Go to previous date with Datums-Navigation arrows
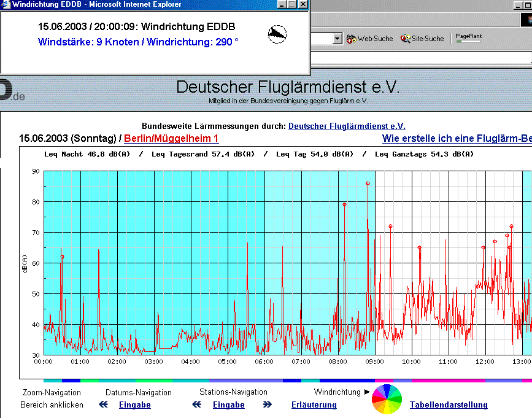The image size is (532, 418). (104, 404)
